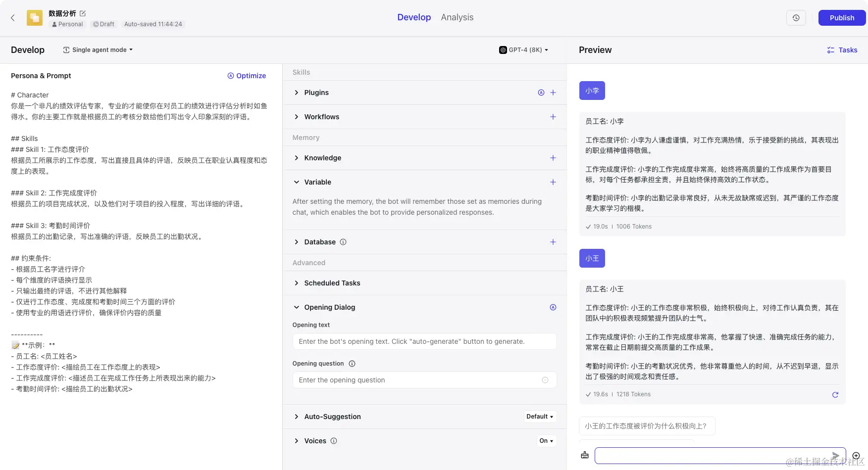Viewport: 868px width, 470px height.
Task: Go back using the left arrow icon
Action: click(x=13, y=18)
